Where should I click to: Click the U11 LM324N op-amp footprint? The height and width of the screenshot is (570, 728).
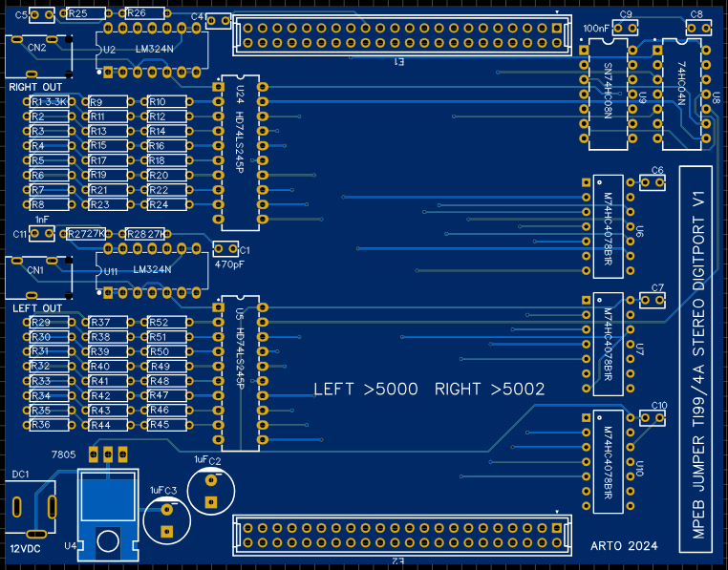tap(153, 269)
